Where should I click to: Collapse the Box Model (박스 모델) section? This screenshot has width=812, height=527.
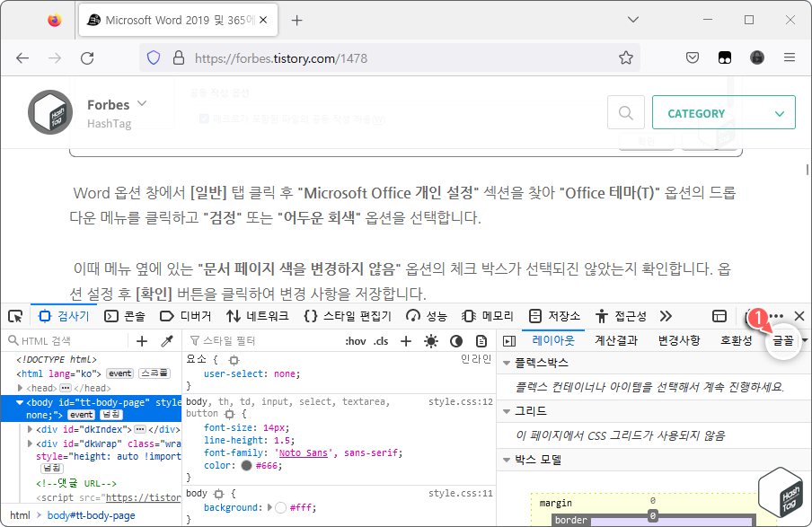pyautogui.click(x=507, y=460)
